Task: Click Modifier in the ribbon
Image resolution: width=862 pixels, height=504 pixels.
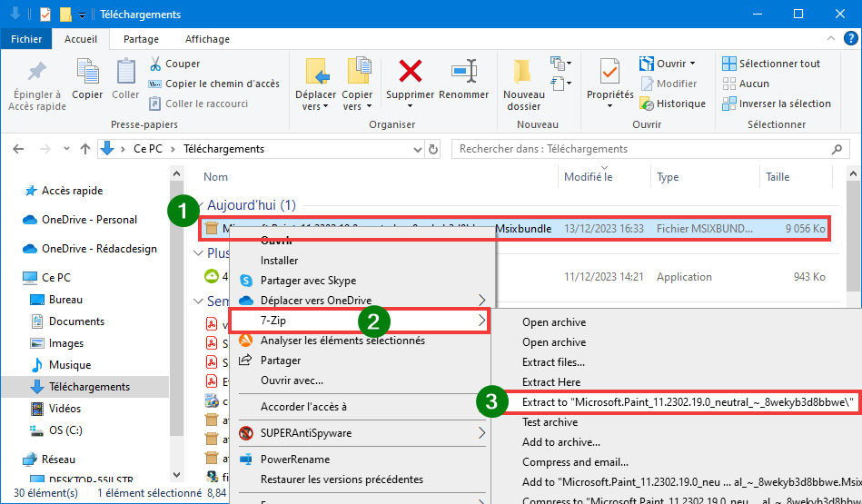Action: pyautogui.click(x=669, y=84)
